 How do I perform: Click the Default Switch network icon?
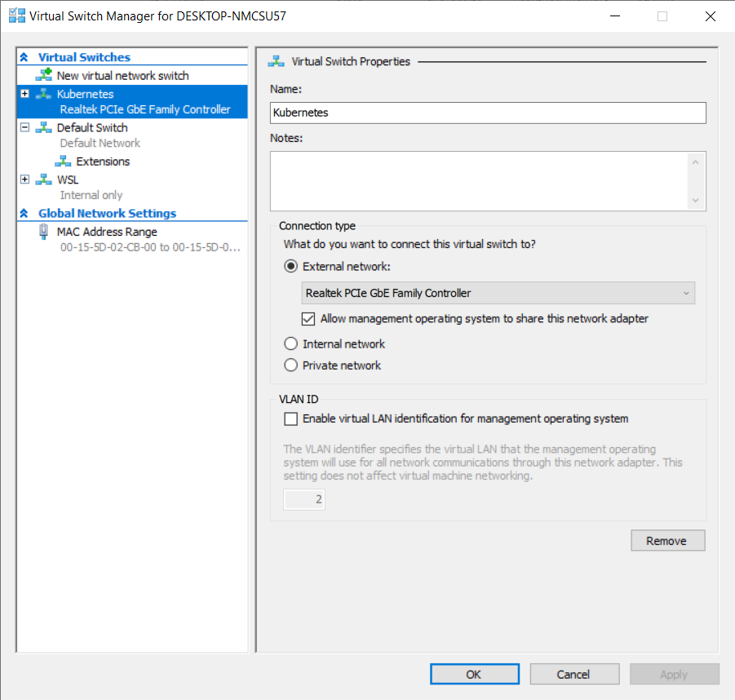point(43,127)
